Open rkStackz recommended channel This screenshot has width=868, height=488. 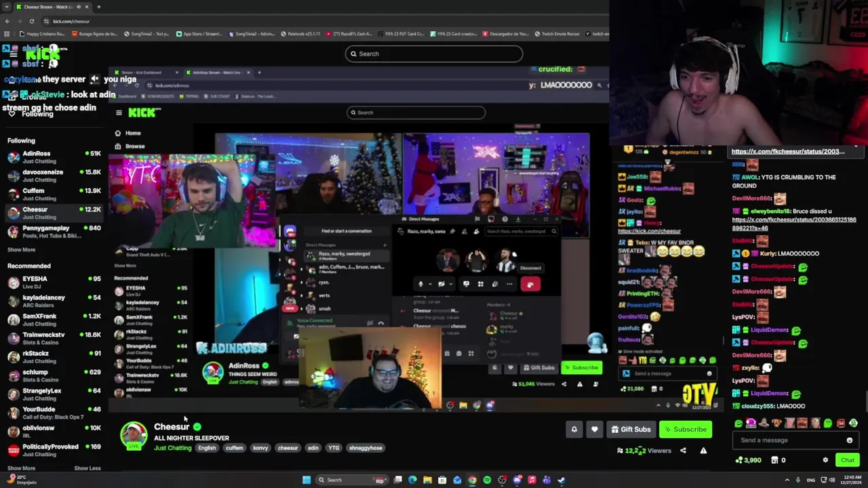tap(54, 357)
